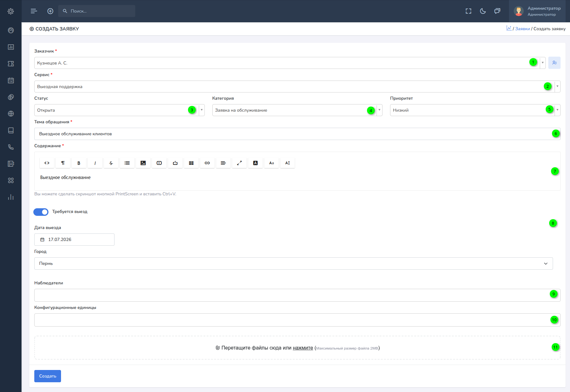
Task: Open the phone calls sidebar icon
Action: [x=11, y=147]
